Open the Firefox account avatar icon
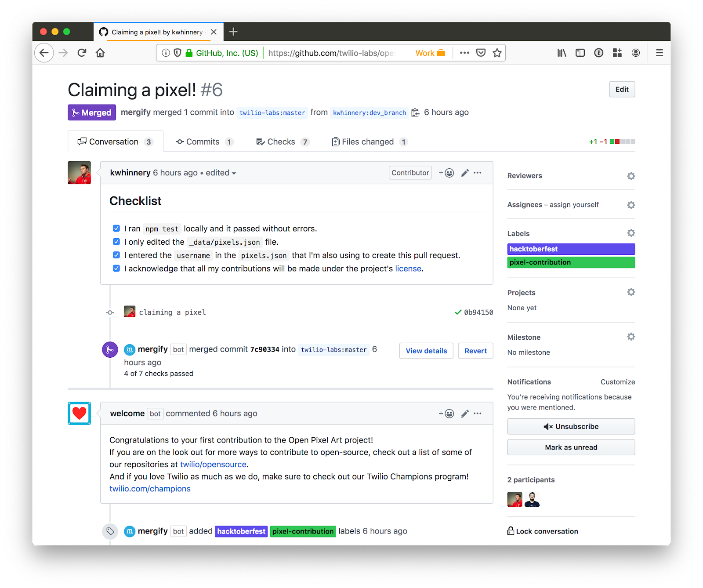 click(635, 53)
